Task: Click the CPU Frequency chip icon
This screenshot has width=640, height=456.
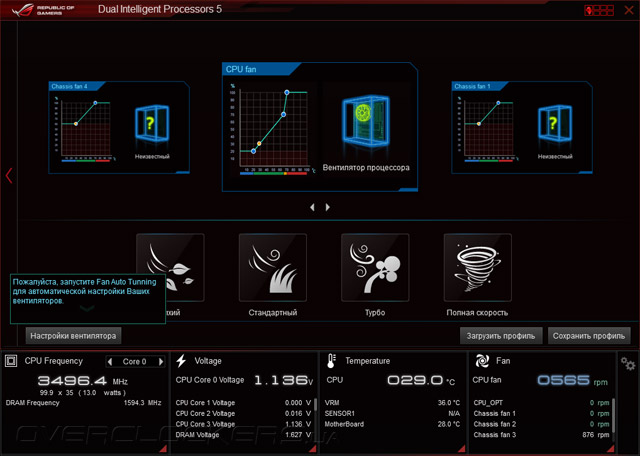Action: coord(11,361)
